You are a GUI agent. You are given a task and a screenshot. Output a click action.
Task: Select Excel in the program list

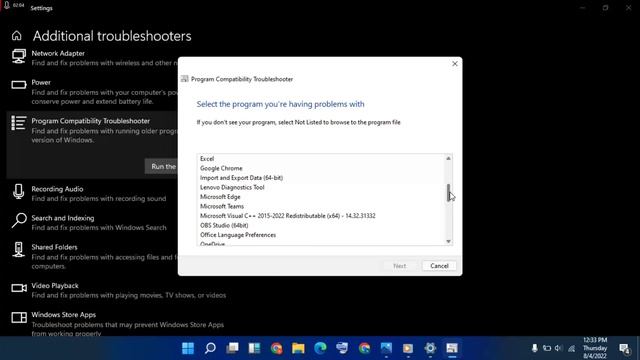(x=321, y=159)
